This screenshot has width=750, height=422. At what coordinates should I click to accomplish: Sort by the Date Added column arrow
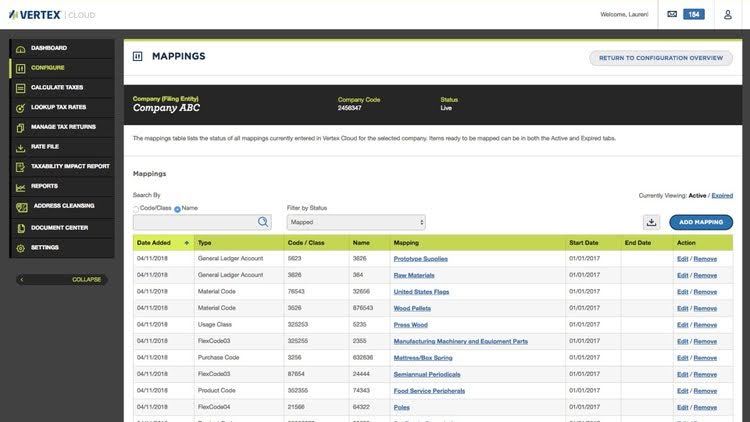186,243
